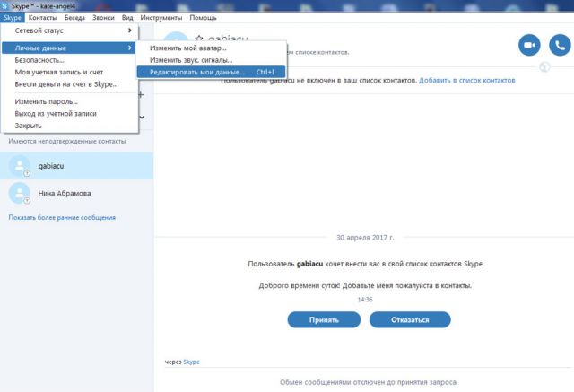Open the Нина Абрамова conversation
The image size is (574, 392).
(76, 193)
